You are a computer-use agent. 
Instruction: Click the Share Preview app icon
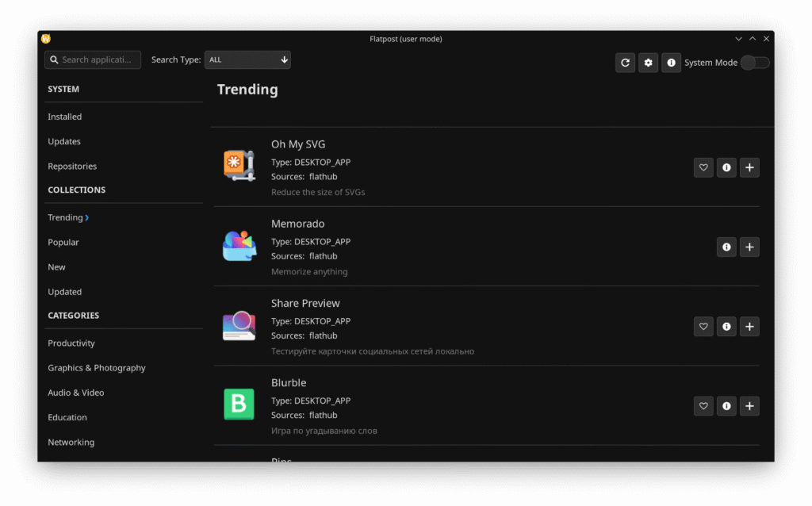coord(239,325)
